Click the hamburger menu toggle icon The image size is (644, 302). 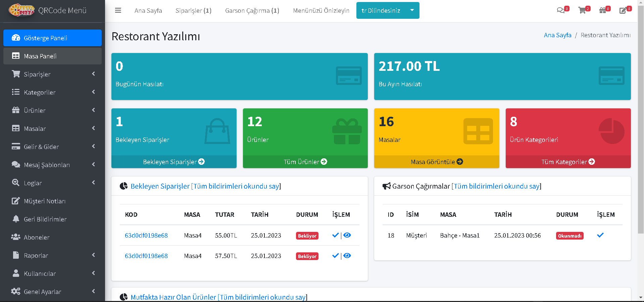coord(118,10)
